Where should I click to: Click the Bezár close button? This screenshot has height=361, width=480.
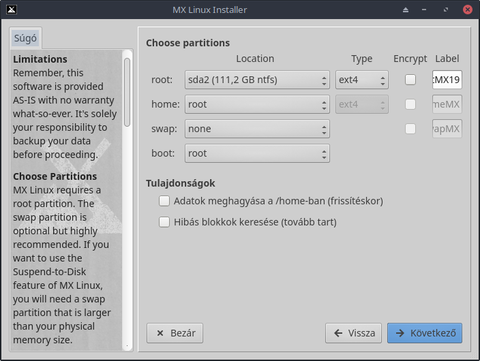pyautogui.click(x=175, y=333)
